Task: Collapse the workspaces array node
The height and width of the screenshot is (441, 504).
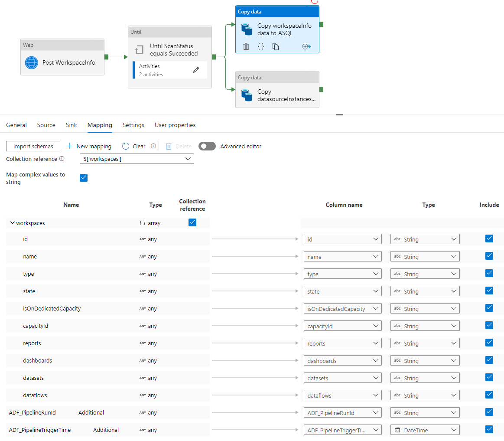Action: pyautogui.click(x=12, y=223)
